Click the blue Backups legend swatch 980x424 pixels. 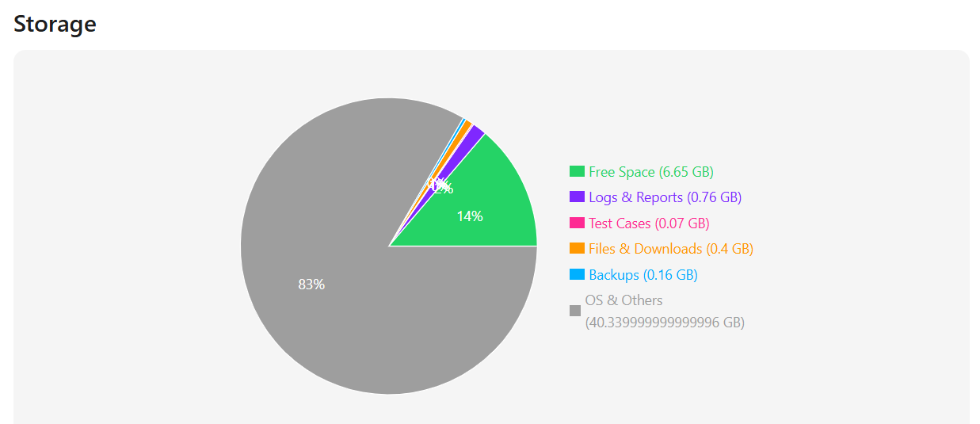(577, 274)
